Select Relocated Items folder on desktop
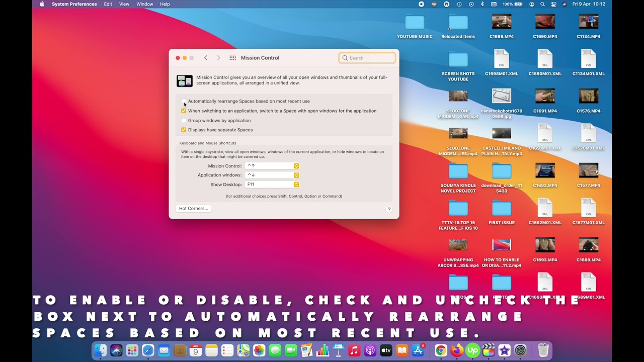 (458, 27)
